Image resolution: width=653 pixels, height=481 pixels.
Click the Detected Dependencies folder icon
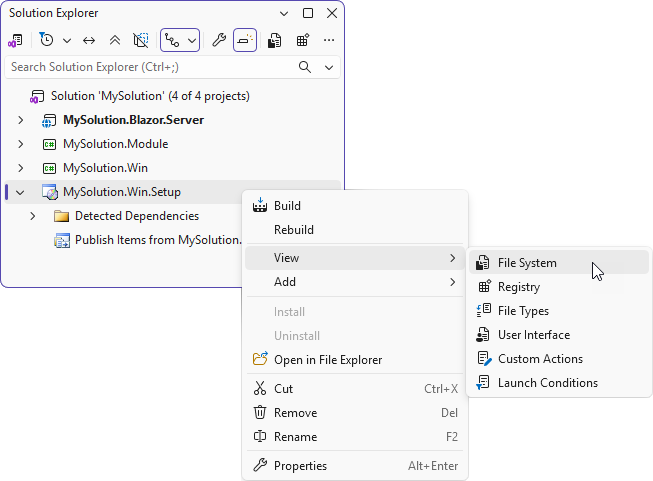click(62, 216)
